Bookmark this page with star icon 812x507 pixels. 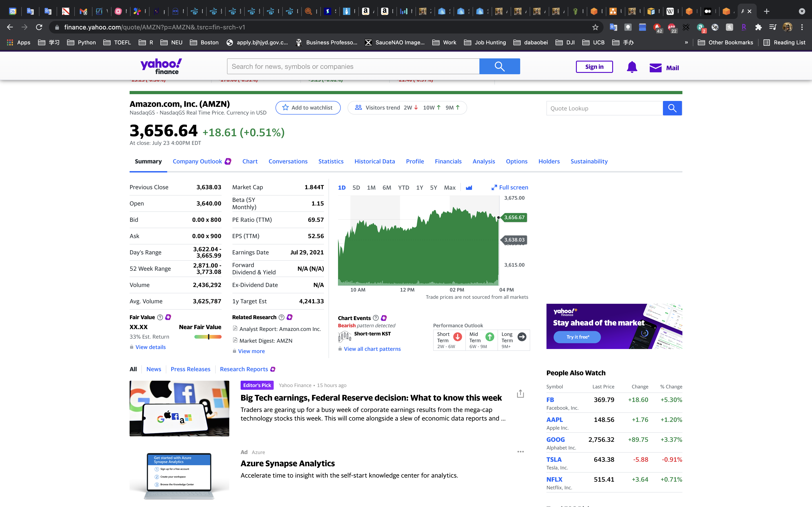pos(595,27)
